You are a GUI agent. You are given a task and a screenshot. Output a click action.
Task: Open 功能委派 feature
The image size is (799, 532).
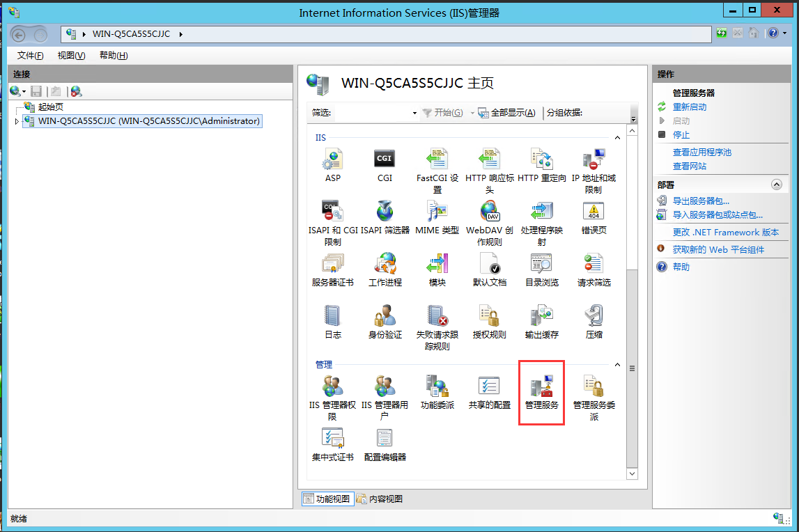coord(437,392)
